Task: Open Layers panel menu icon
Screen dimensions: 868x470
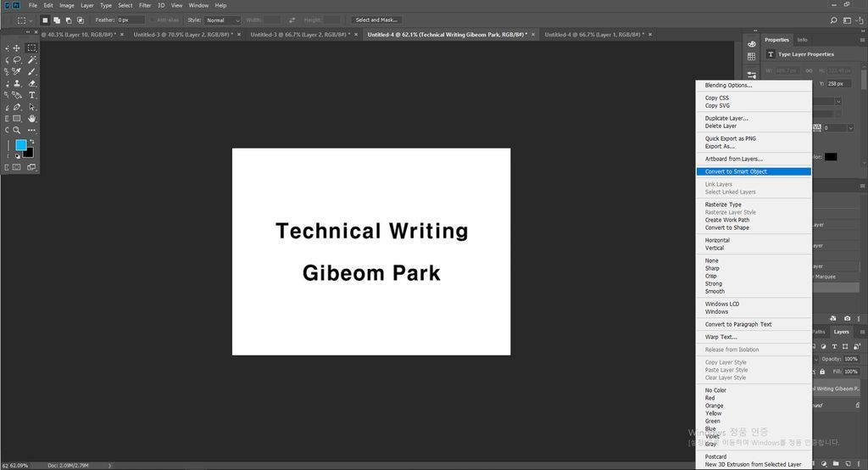Action: click(x=862, y=332)
